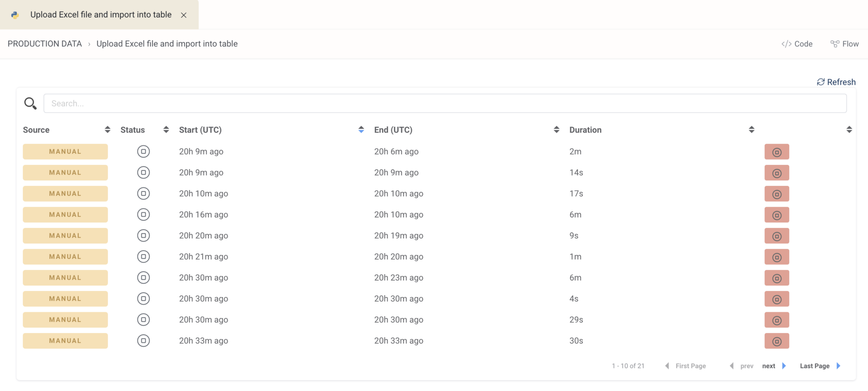Go to the next page of results

(773, 366)
